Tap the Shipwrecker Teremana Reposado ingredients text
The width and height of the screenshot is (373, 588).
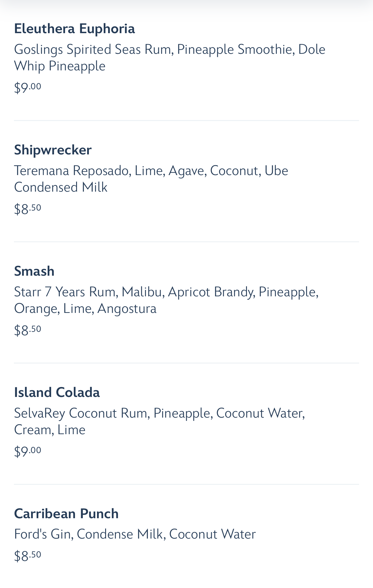click(x=151, y=179)
